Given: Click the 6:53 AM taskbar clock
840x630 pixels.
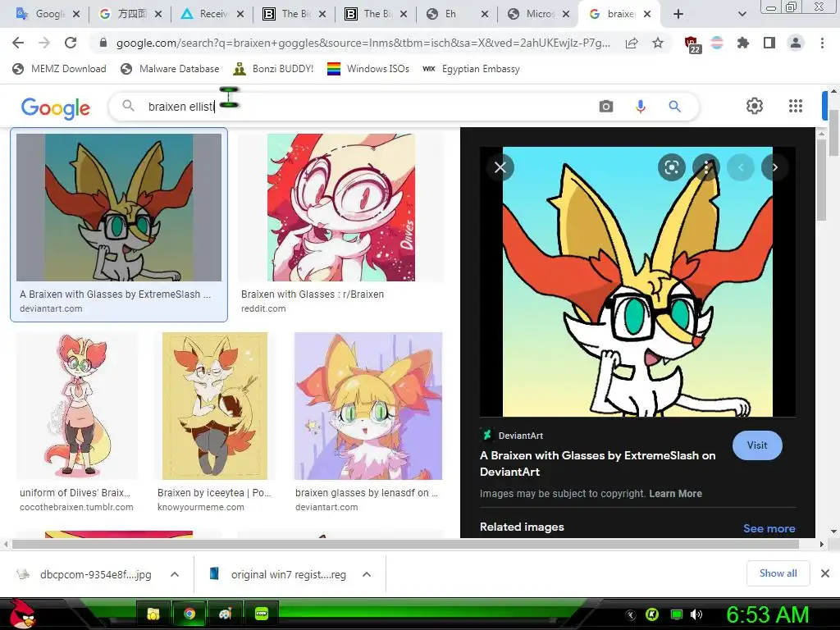Looking at the screenshot, I should pyautogui.click(x=767, y=615).
